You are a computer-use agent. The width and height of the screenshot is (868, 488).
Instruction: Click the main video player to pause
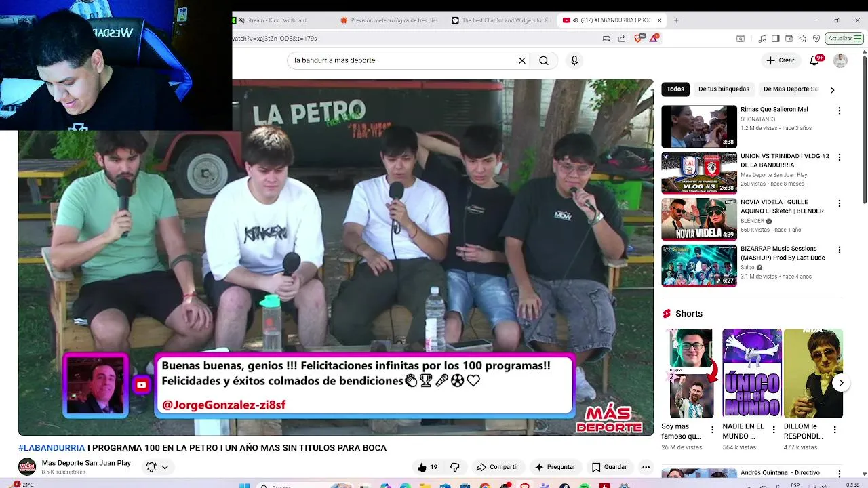pos(336,258)
